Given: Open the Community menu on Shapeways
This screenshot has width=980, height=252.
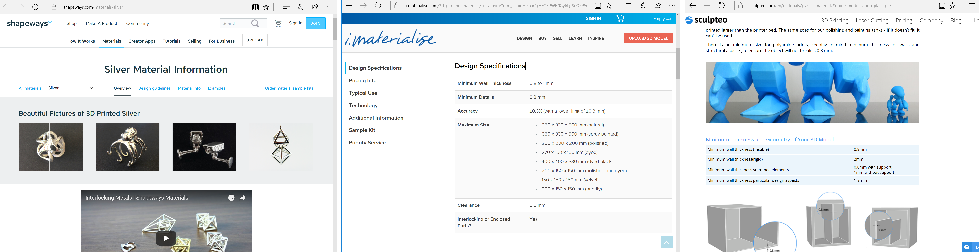Looking at the screenshot, I should 137,24.
